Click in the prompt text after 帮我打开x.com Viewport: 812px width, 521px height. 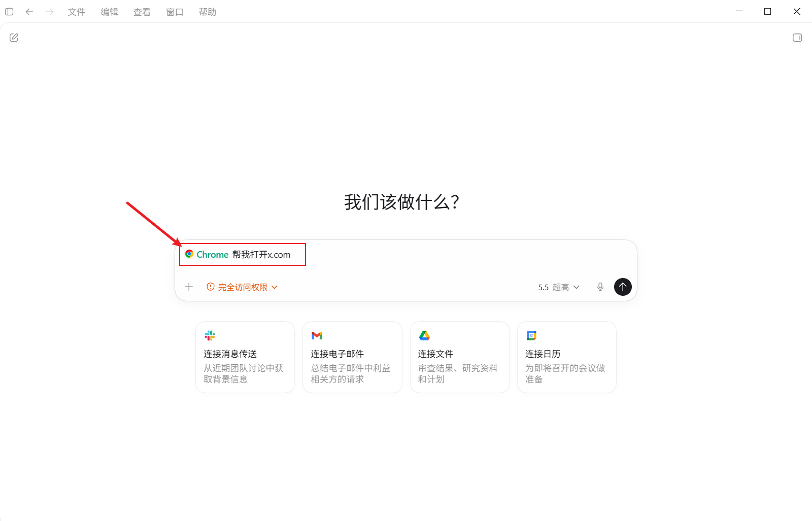[292, 255]
